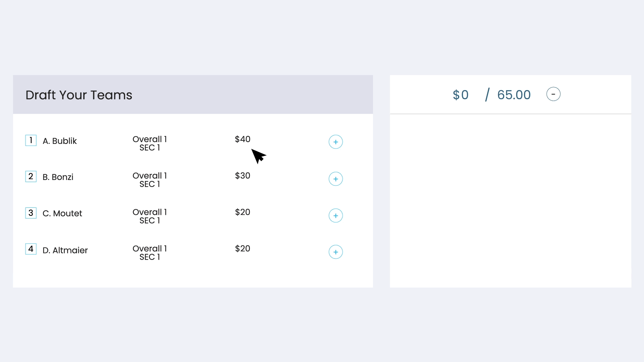Add C. Moutet with plus icon
The image size is (644, 362).
335,216
